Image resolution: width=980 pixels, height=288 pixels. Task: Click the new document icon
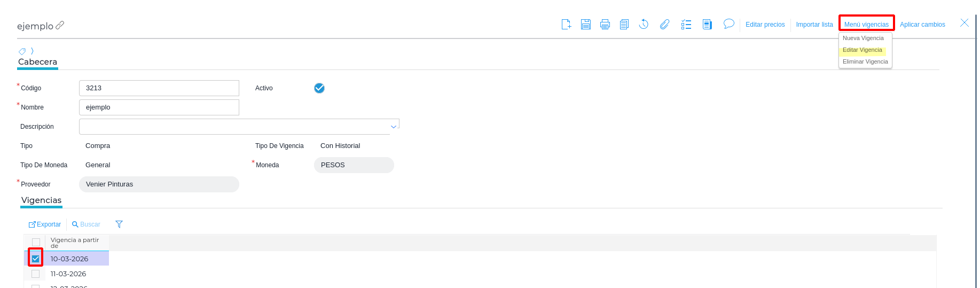click(566, 25)
